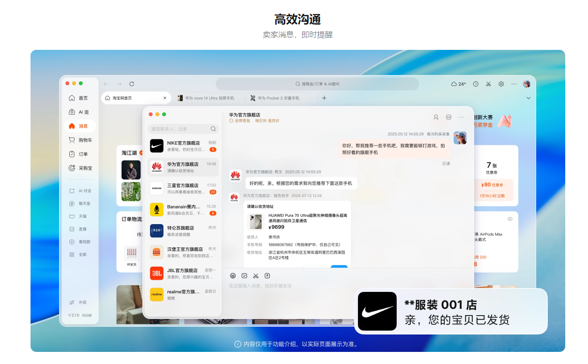Click the upload file icon in chat toolbar
Viewport: 588px width, 364px height.
[267, 275]
